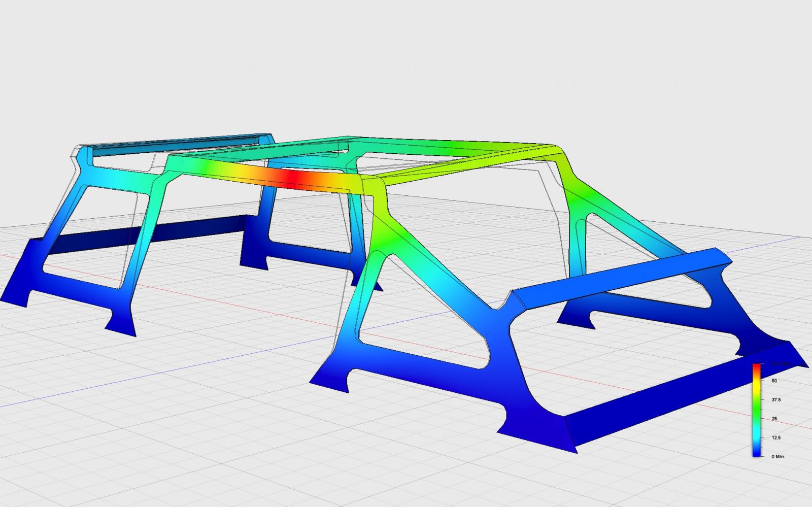Select the maximum value label atop legend

pyautogui.click(x=781, y=364)
